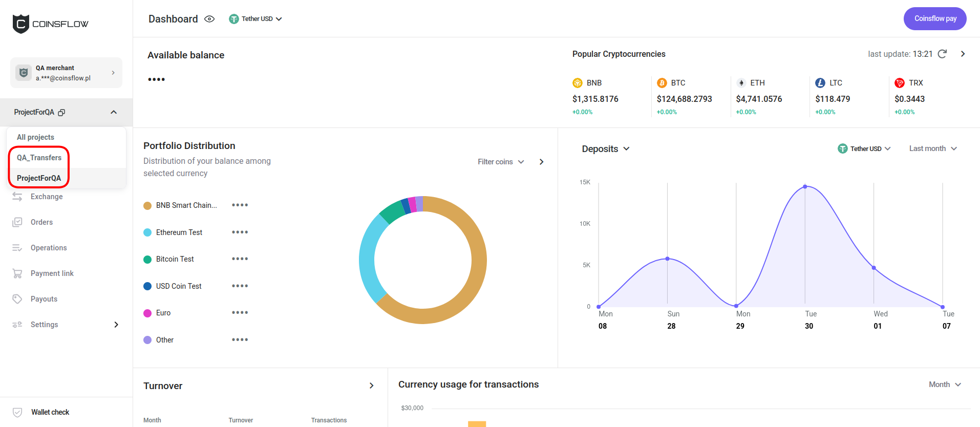
Task: Click the Ethereum Test light-blue color dot
Action: [x=147, y=232]
